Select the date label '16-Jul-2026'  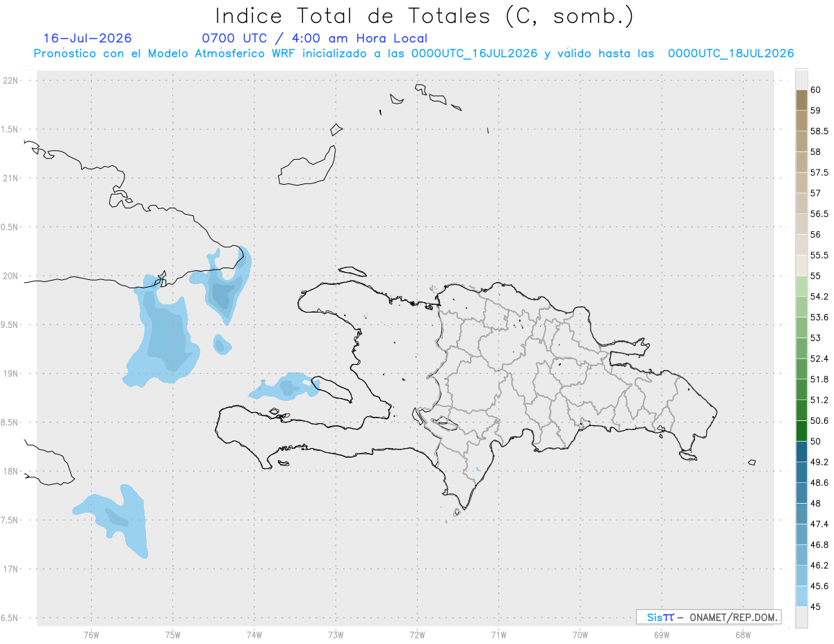pos(88,38)
